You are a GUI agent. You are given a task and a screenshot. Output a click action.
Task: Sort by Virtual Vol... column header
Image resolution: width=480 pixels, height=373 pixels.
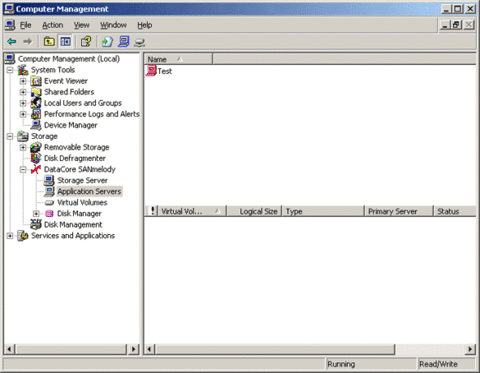pos(192,211)
